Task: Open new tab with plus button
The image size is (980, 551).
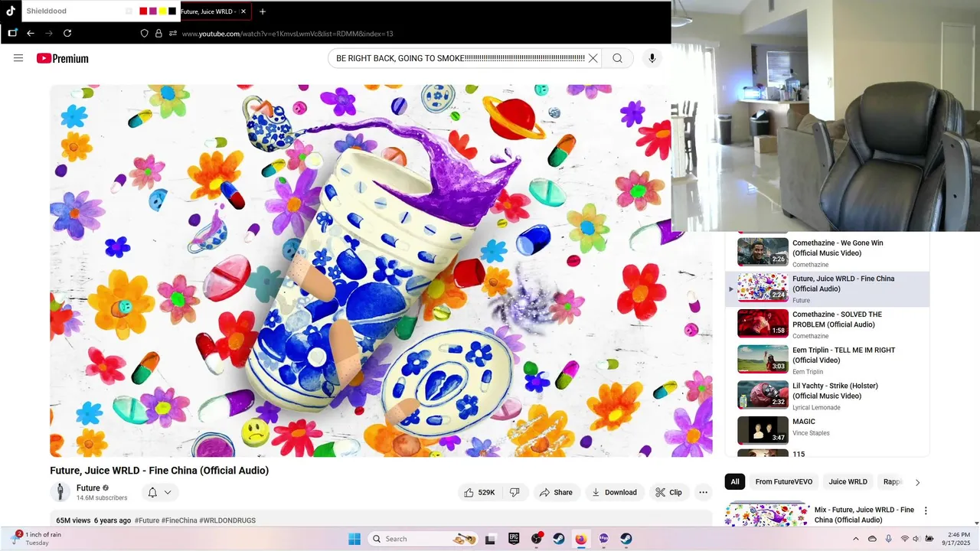Action: [x=263, y=11]
